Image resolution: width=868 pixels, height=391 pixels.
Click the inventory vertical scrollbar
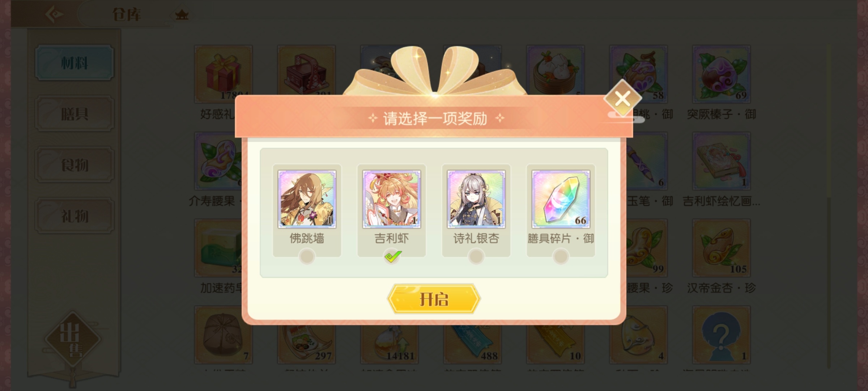tap(829, 206)
